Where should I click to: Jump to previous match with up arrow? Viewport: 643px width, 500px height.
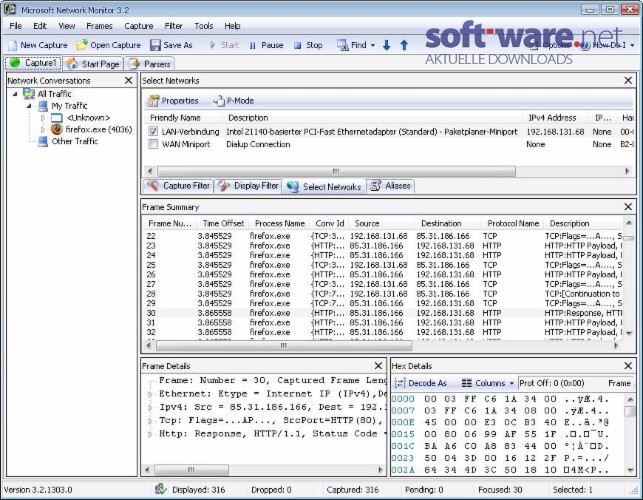point(404,45)
